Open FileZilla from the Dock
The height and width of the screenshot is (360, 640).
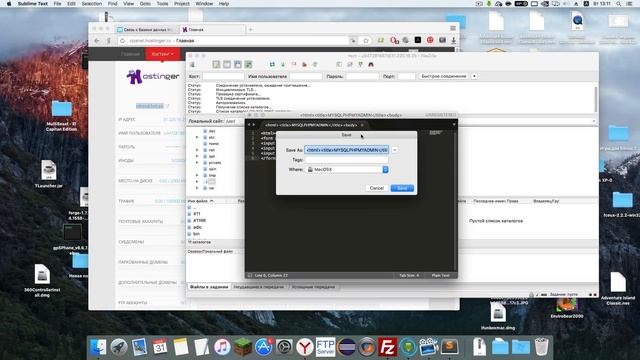coord(387,347)
